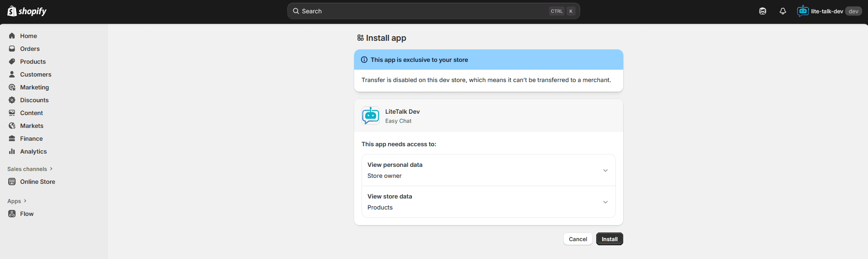Click the Easy Chat subtitle

point(399,121)
